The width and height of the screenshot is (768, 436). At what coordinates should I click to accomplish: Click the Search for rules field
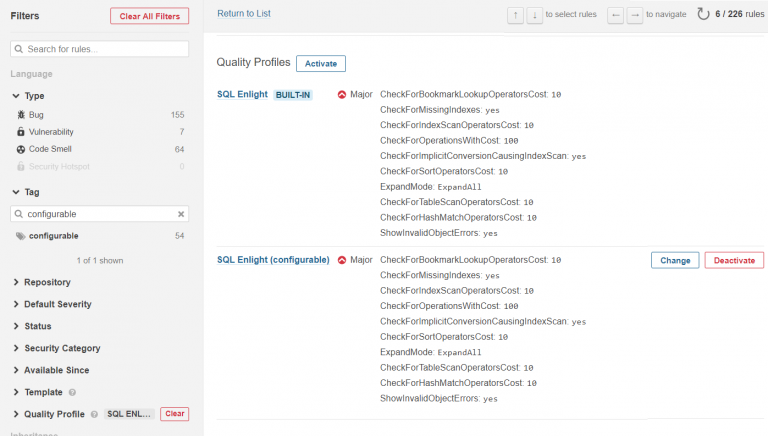coord(99,49)
